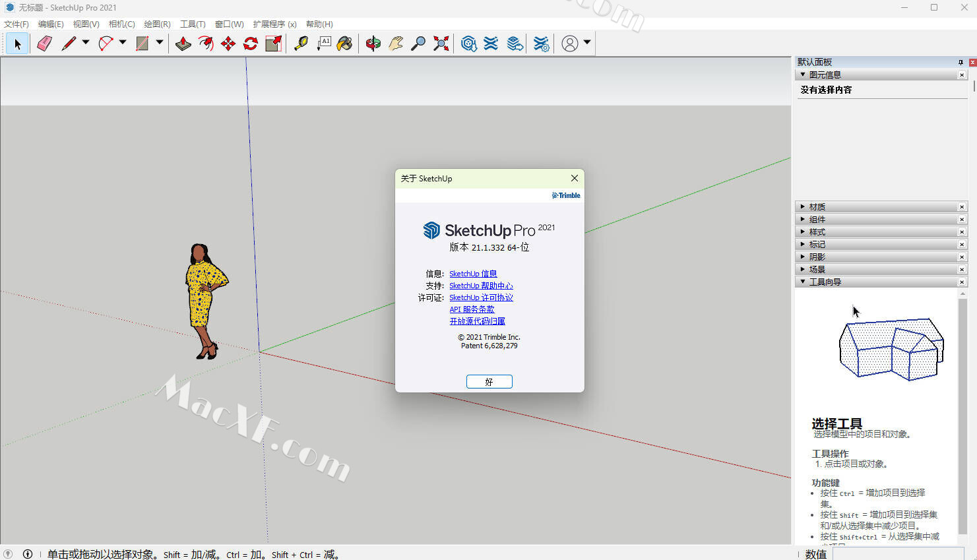This screenshot has width=977, height=560.
Task: Open the line tool dropdown arrow
Action: click(x=86, y=42)
